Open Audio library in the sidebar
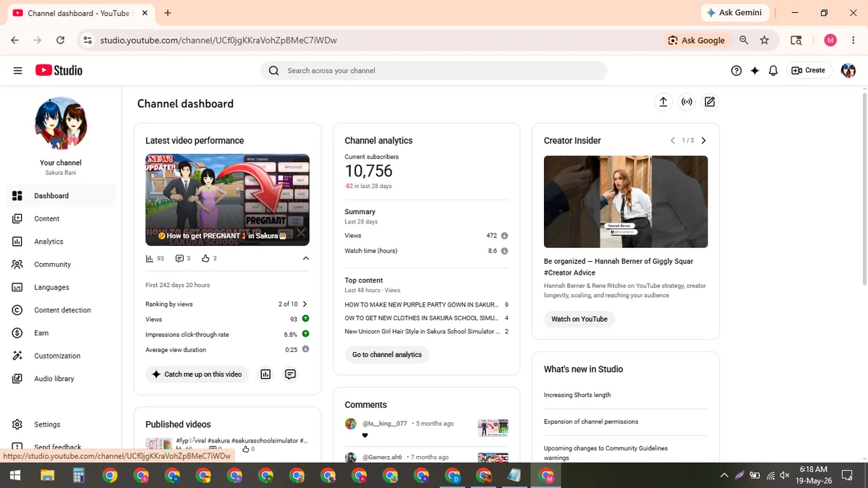Viewport: 868px width, 488px height. point(61,379)
